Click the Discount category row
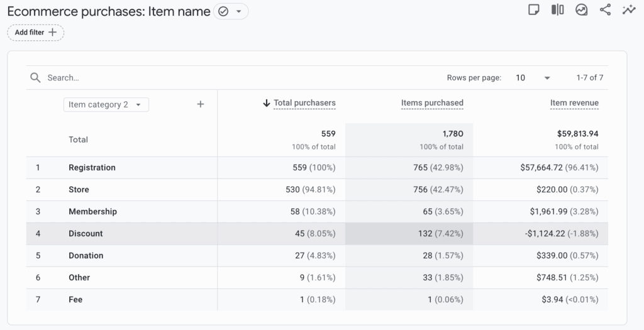The width and height of the screenshot is (644, 330). click(86, 234)
